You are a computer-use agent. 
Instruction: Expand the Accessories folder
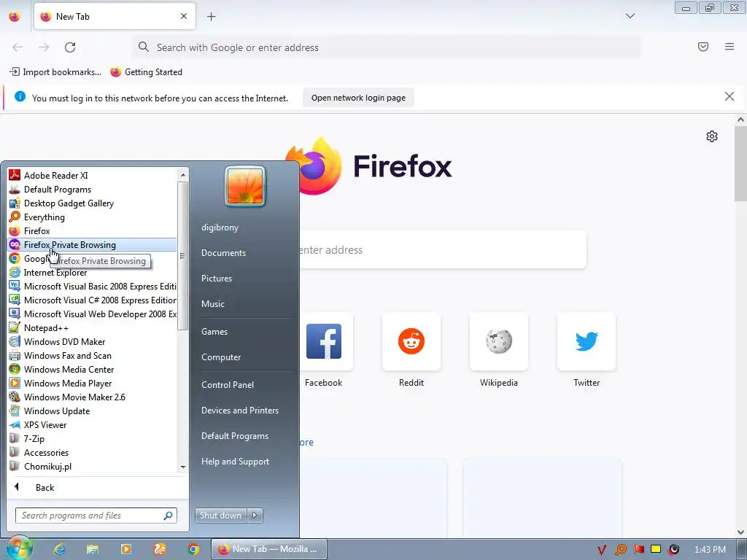click(92, 452)
